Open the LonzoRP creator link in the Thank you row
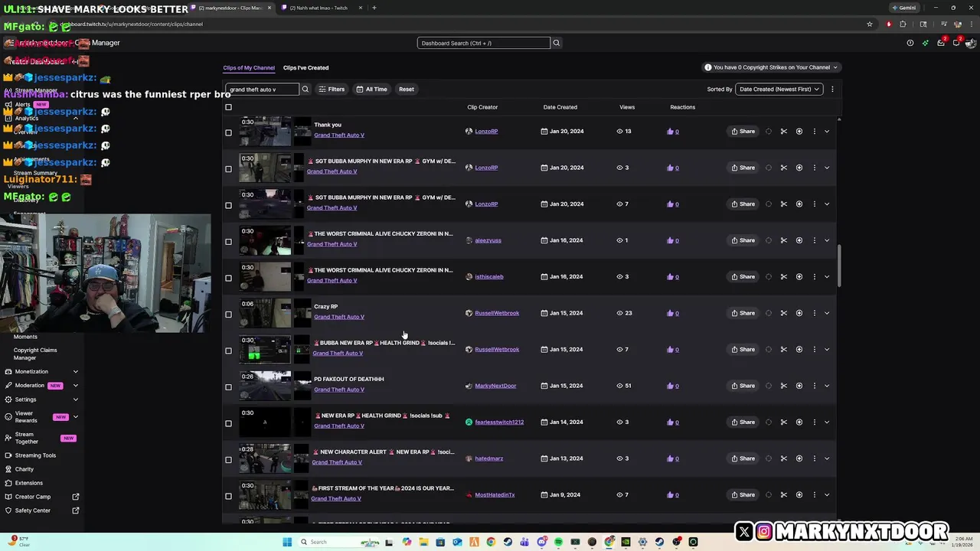 point(486,131)
